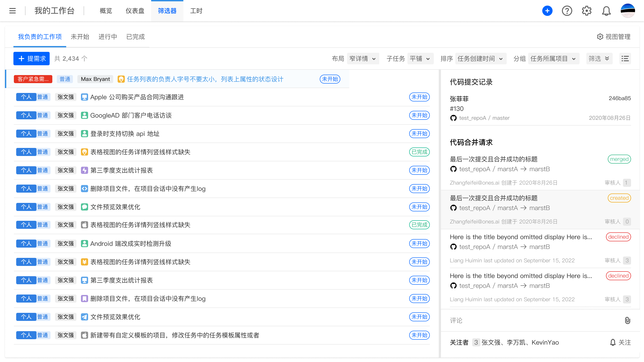Switch to 概览 tab
Image resolution: width=644 pixels, height=362 pixels.
(x=106, y=11)
